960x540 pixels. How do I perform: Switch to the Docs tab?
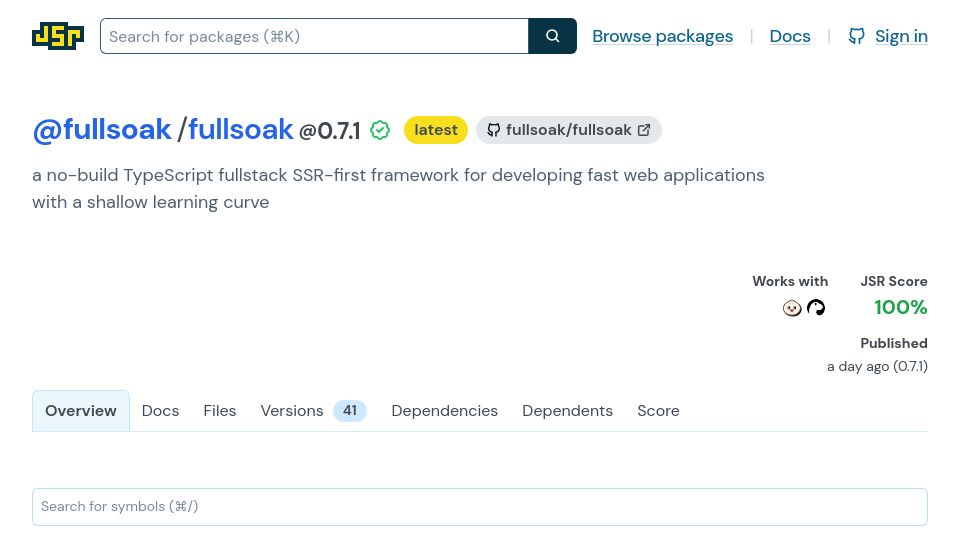tap(160, 411)
